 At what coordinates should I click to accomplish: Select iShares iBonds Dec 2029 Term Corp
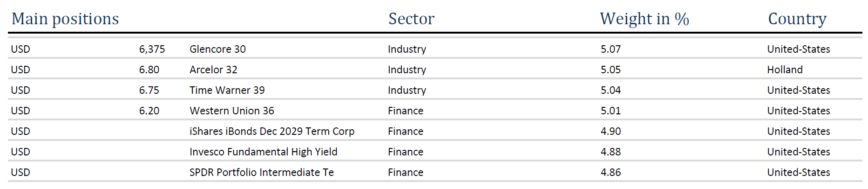(272, 131)
